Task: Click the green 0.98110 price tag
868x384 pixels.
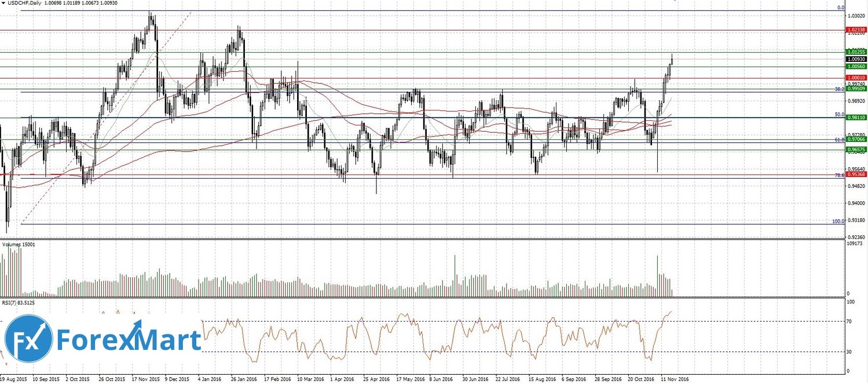Action: (856, 117)
